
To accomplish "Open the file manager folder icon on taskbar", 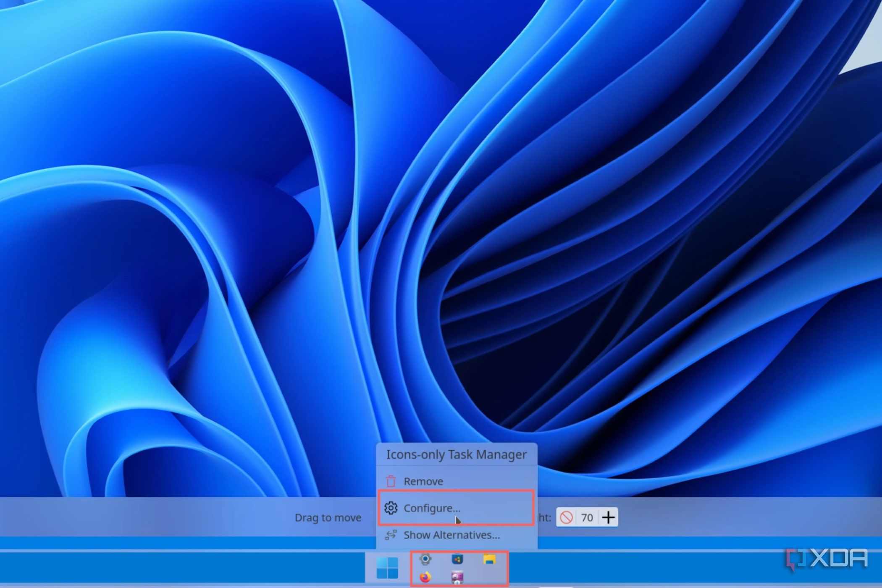I will [490, 558].
